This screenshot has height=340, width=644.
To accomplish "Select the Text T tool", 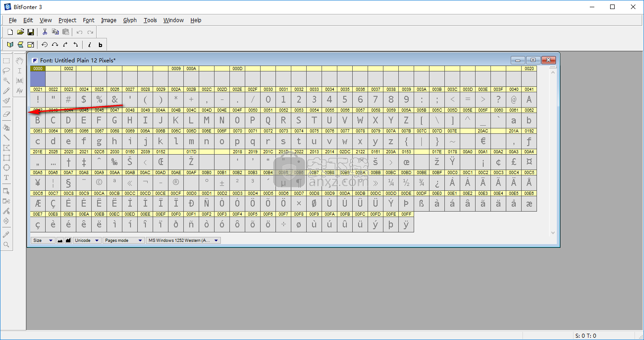I will coord(6,178).
